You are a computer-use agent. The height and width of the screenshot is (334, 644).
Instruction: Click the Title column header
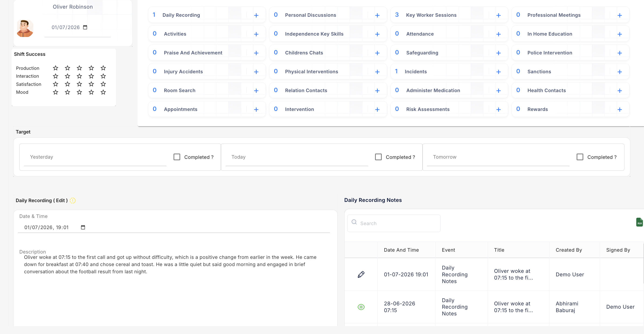pyautogui.click(x=499, y=250)
